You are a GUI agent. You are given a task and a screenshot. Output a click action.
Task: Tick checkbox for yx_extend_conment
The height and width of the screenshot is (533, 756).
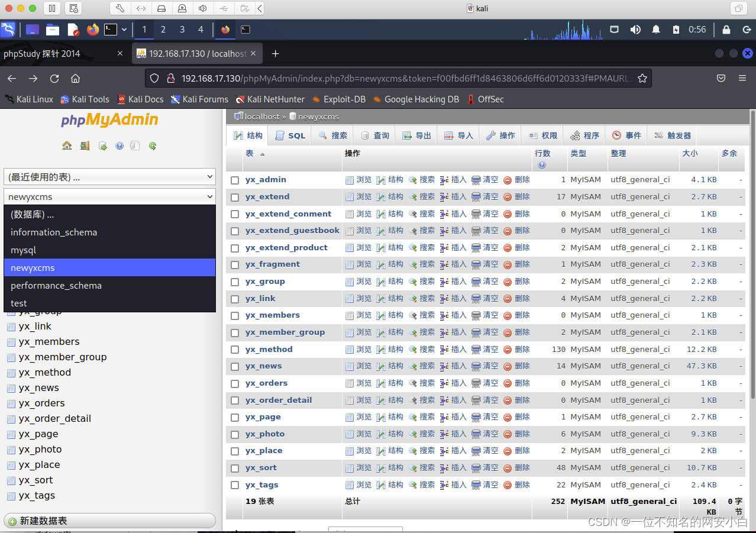tap(235, 214)
